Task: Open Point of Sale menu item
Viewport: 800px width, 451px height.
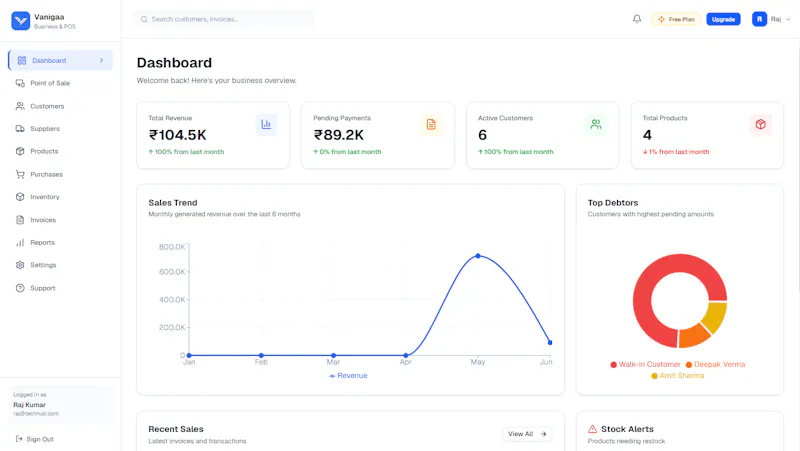Action: coord(50,83)
